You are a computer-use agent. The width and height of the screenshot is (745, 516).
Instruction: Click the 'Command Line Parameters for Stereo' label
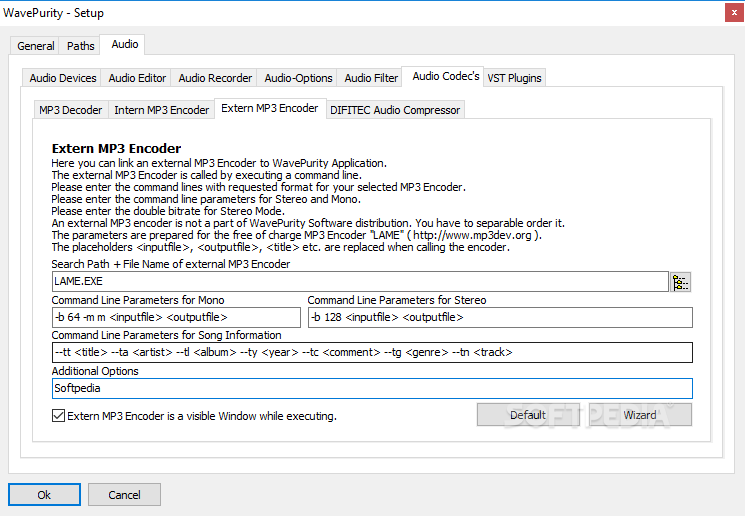(397, 300)
